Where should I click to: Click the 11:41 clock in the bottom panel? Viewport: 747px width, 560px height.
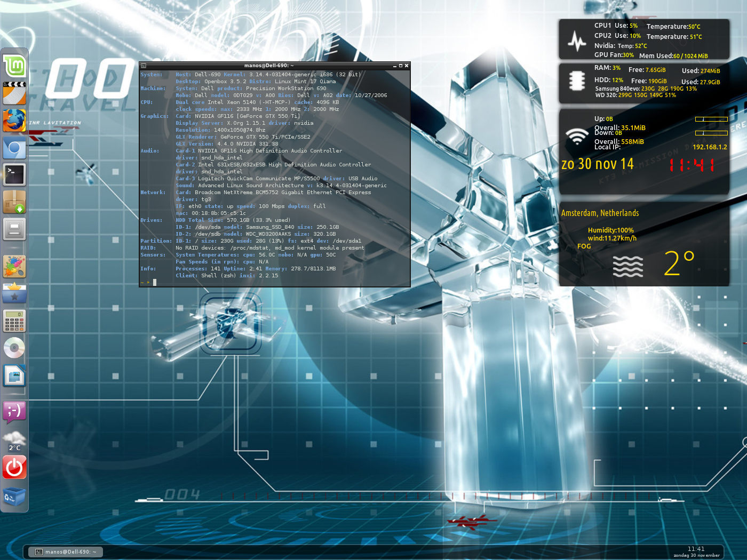coord(696,549)
